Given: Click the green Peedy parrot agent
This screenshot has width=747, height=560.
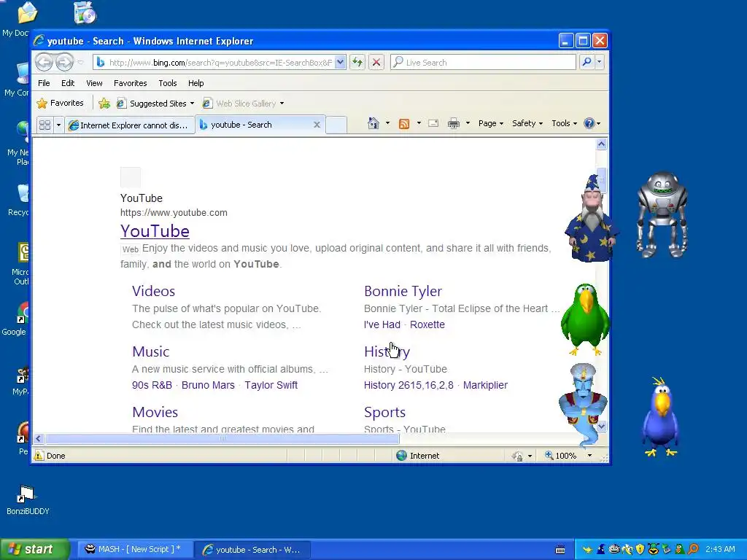Looking at the screenshot, I should (585, 319).
